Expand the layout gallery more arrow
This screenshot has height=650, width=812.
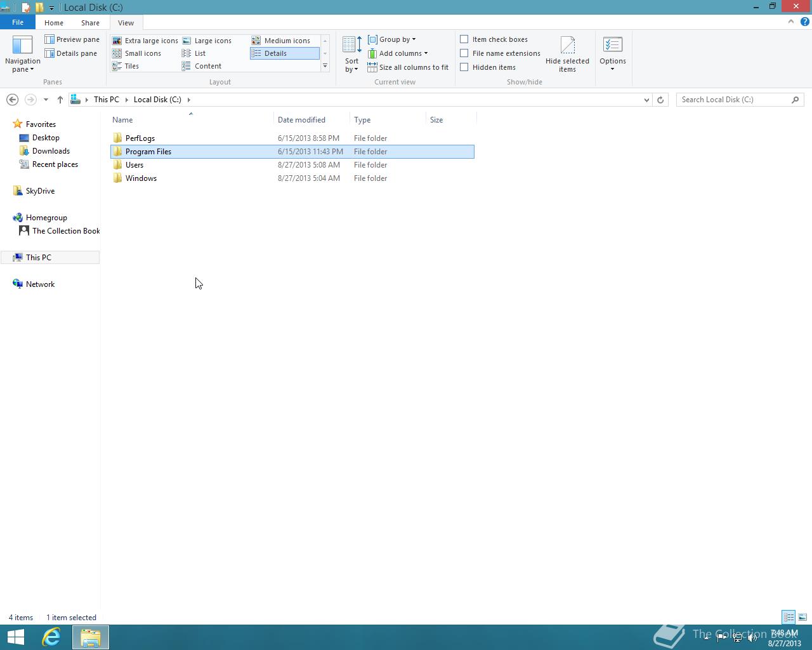(x=325, y=66)
